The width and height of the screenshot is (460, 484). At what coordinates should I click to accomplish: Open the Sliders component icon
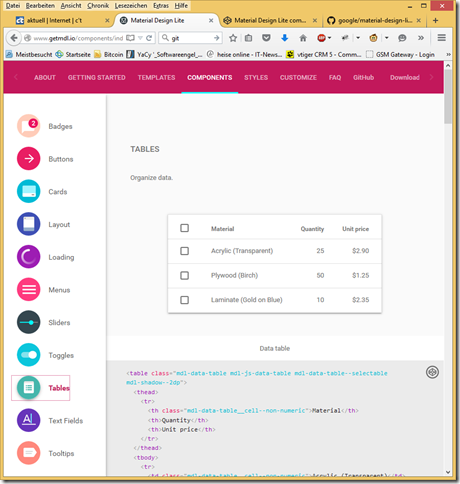(x=28, y=322)
